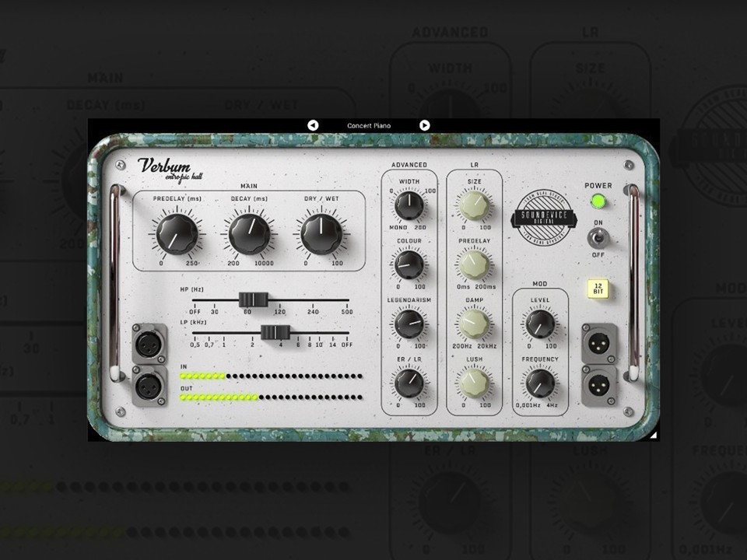Click the 20kHz label under Damp knob
Screen dimensions: 747x560
point(487,346)
